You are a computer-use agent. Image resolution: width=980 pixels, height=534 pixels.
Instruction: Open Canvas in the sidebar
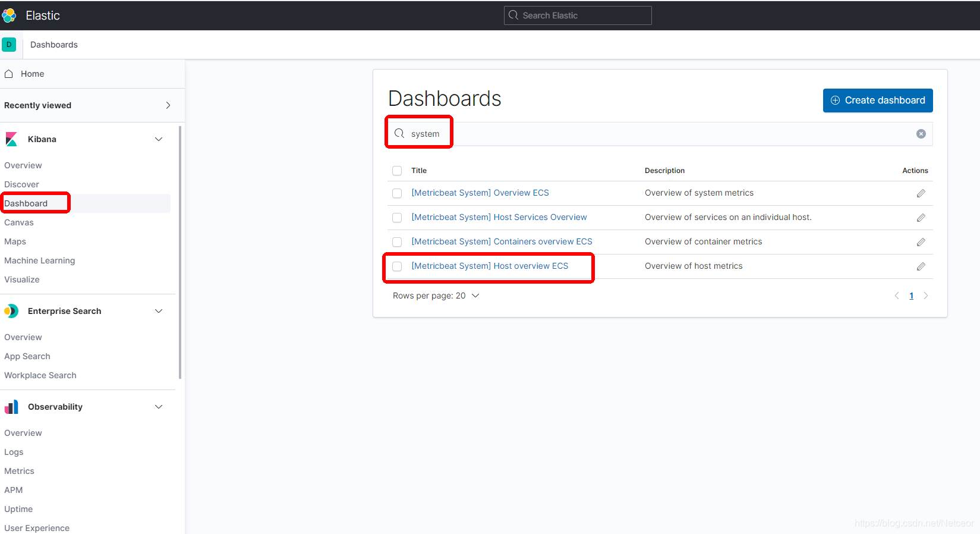19,222
